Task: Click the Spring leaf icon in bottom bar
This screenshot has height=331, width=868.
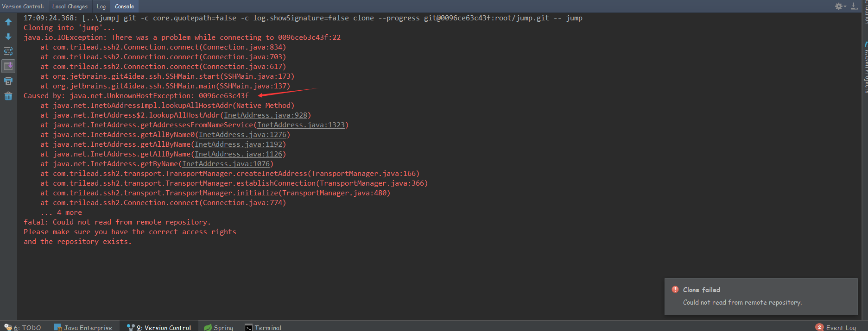Action: pos(208,327)
